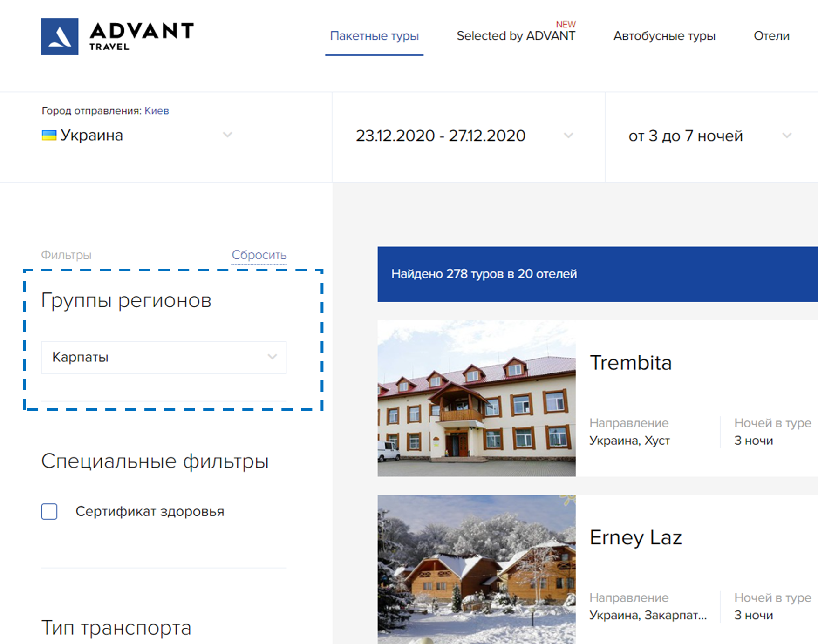
Task: Click the chevron arrow next to Украина
Action: [x=227, y=135]
